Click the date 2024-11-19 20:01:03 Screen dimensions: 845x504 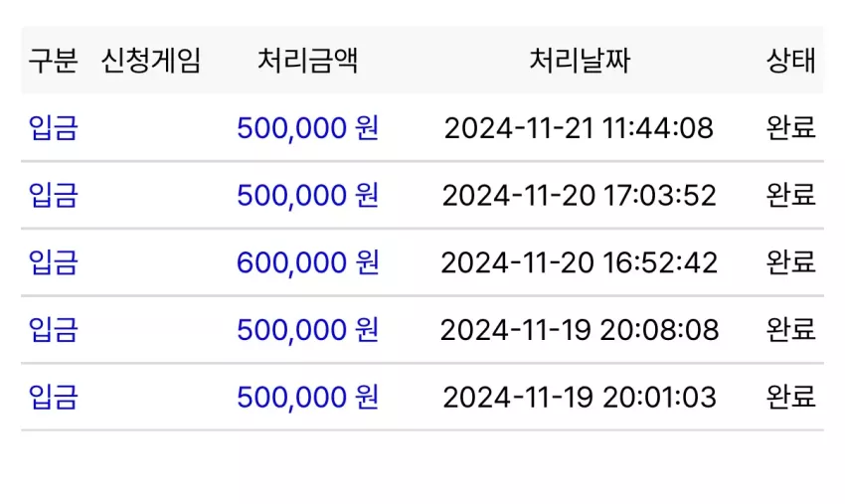[580, 398]
